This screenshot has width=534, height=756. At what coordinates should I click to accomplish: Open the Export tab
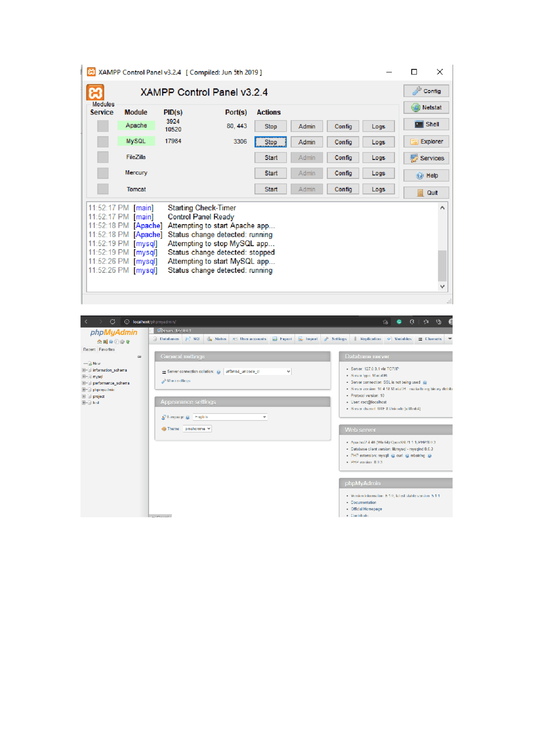coord(282,339)
